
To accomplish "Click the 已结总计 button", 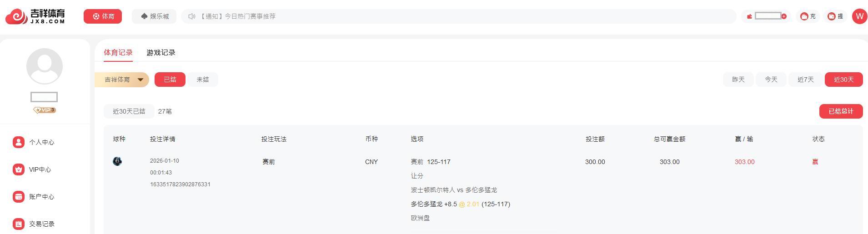I will tap(841, 111).
